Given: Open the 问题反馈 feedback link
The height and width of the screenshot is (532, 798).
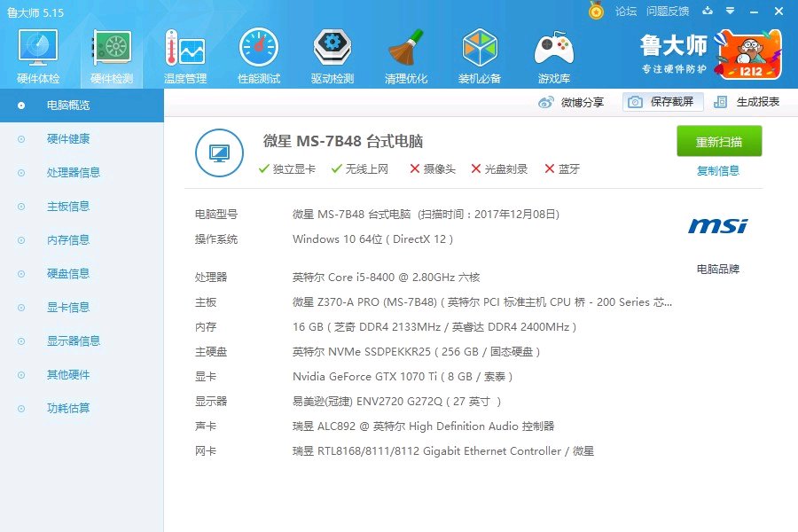Looking at the screenshot, I should [667, 12].
